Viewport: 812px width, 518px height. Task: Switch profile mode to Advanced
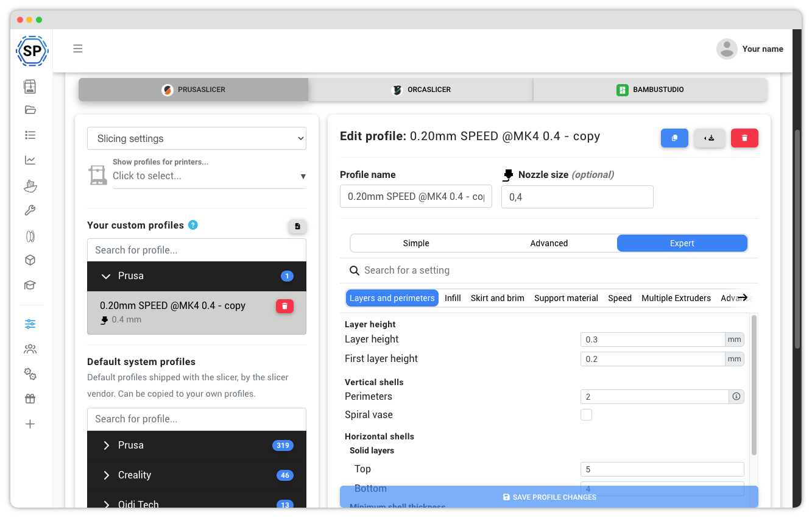(549, 243)
